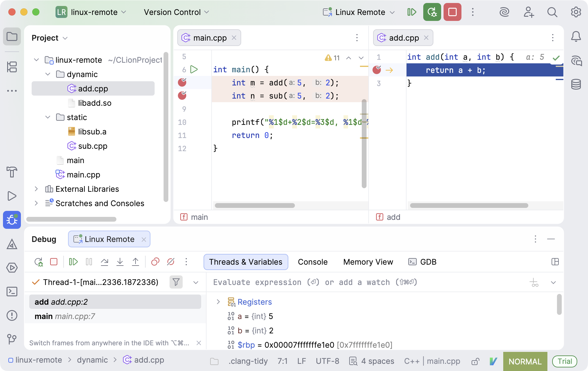
Task: Click the Step Out debug icon
Action: pos(136,262)
